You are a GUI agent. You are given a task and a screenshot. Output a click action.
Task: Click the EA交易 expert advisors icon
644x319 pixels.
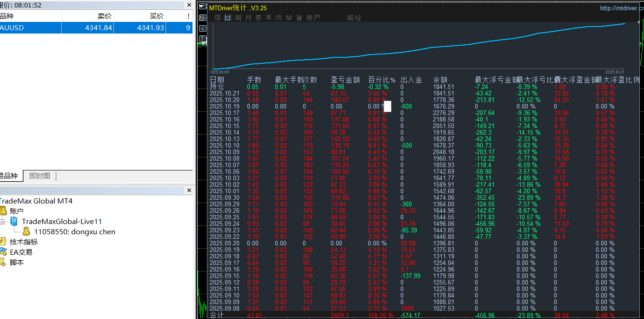(3, 252)
